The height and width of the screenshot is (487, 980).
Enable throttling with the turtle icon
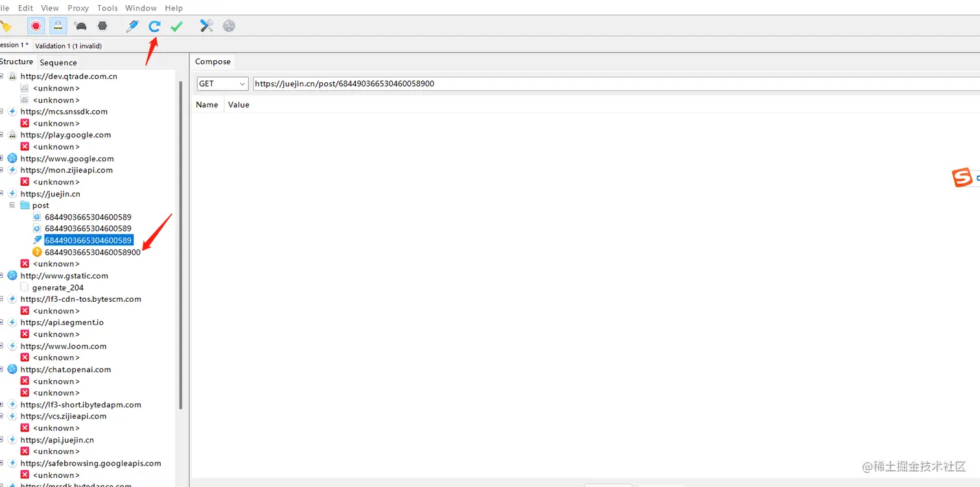coord(81,26)
